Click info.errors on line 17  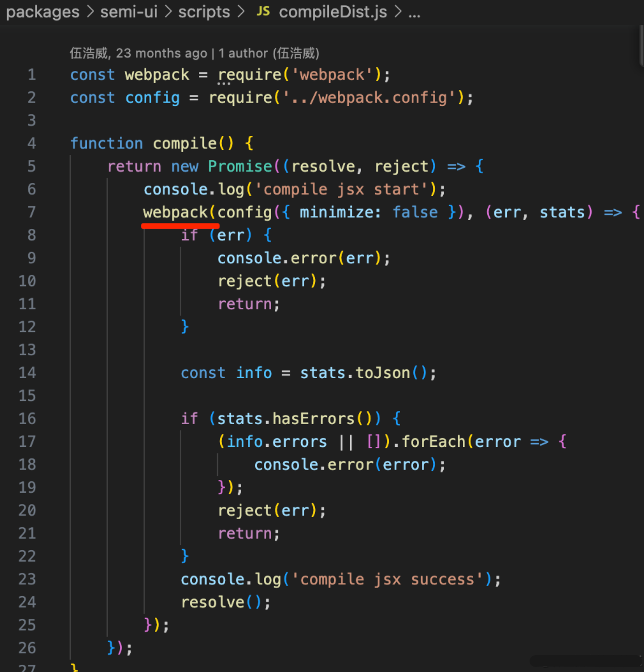pos(277,442)
